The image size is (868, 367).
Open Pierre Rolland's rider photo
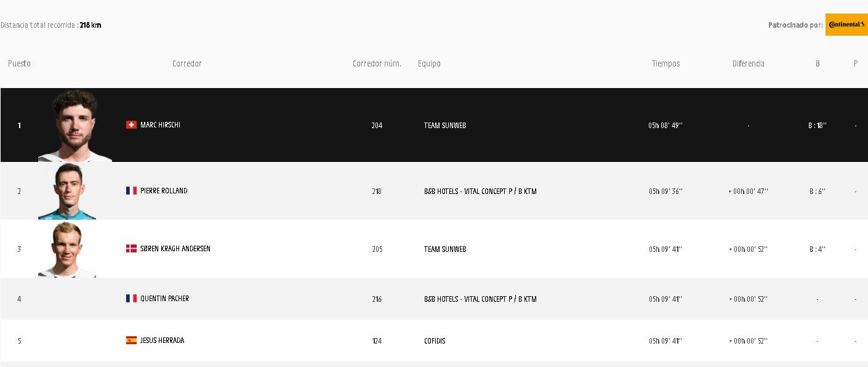pyautogui.click(x=66, y=192)
